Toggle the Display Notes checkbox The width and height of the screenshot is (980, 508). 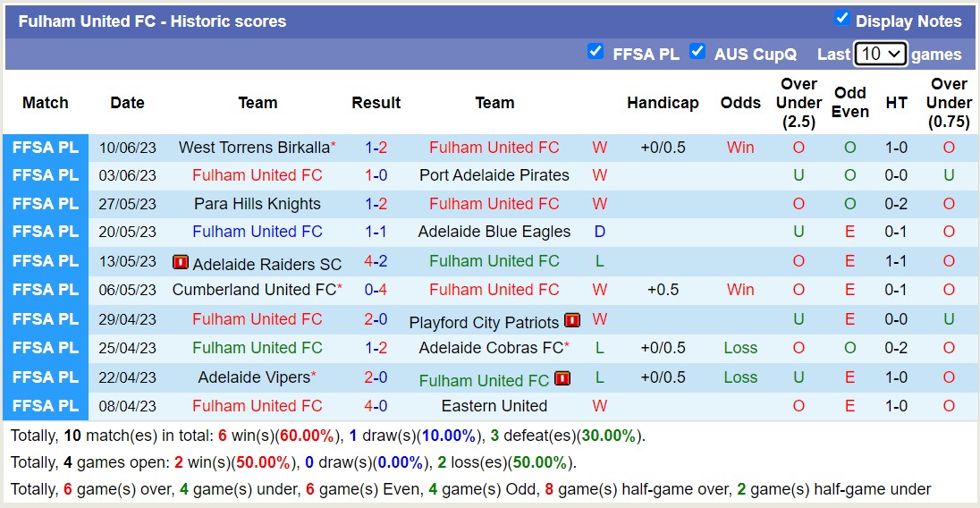click(842, 19)
